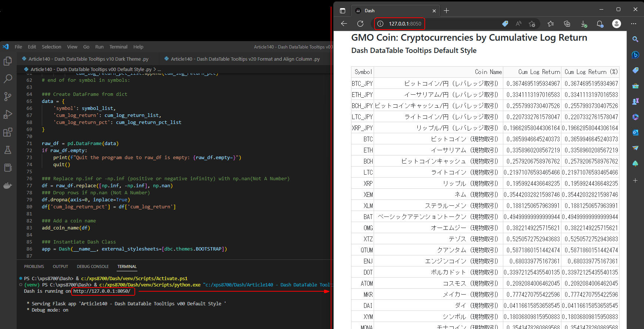644x329 pixels.
Task: Select the ETH_JPY symbol cell
Action: [x=362, y=95]
